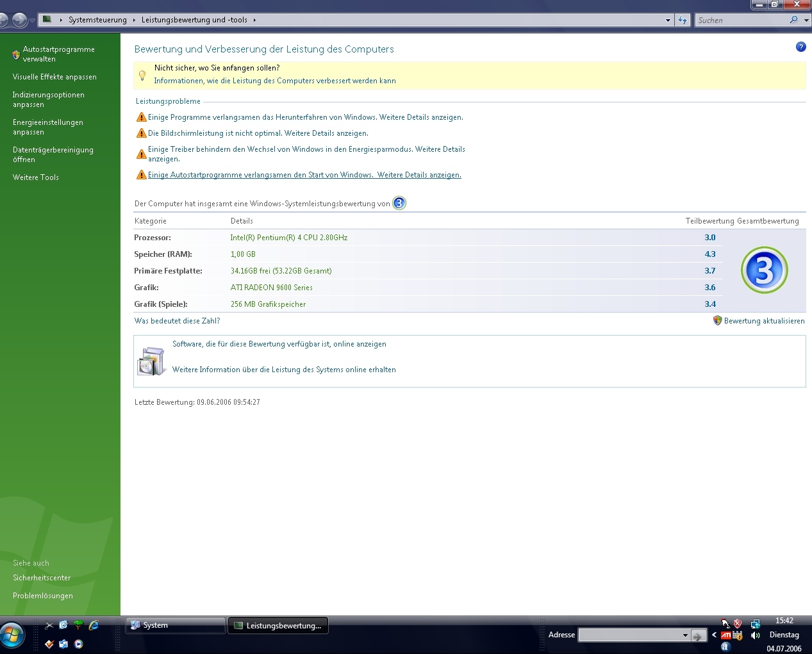Click the Go arrow beside Adresse field

click(699, 635)
